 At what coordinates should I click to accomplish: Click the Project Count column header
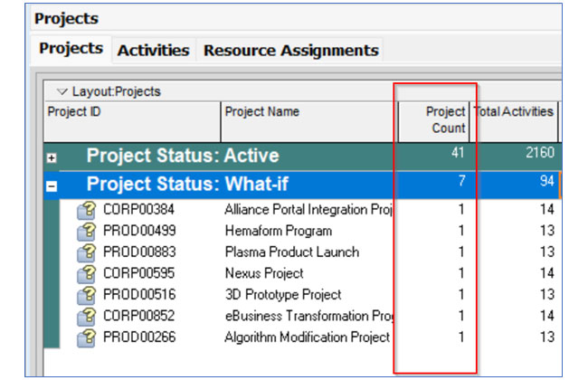click(434, 120)
